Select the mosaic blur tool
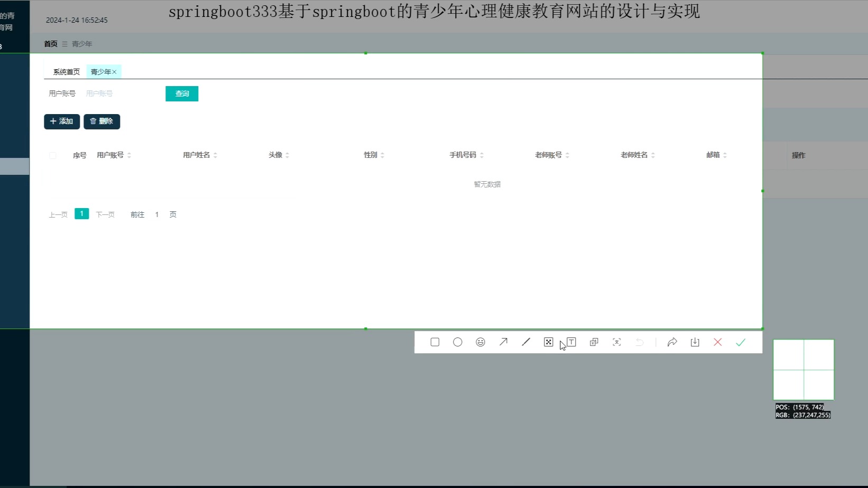Viewport: 868px width, 488px height. (x=549, y=342)
